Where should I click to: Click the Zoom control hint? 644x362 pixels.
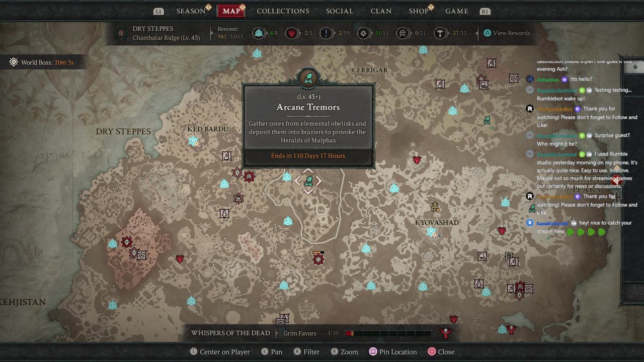point(345,352)
